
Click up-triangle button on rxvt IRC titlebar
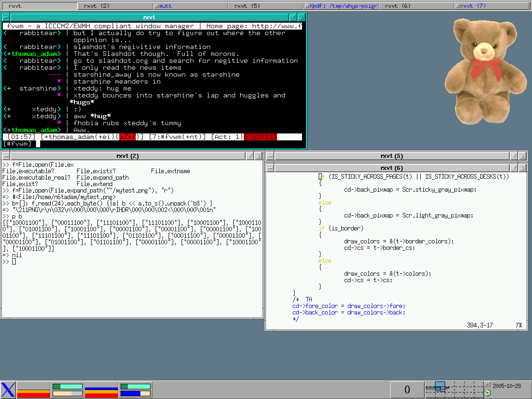pyautogui.click(x=302, y=17)
